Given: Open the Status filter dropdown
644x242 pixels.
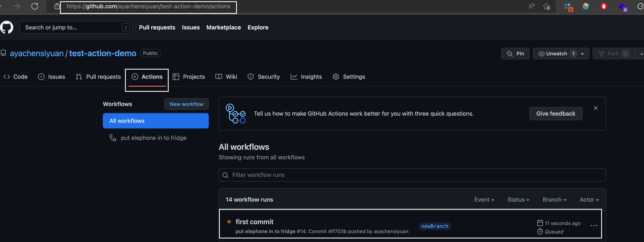Looking at the screenshot, I should point(518,200).
